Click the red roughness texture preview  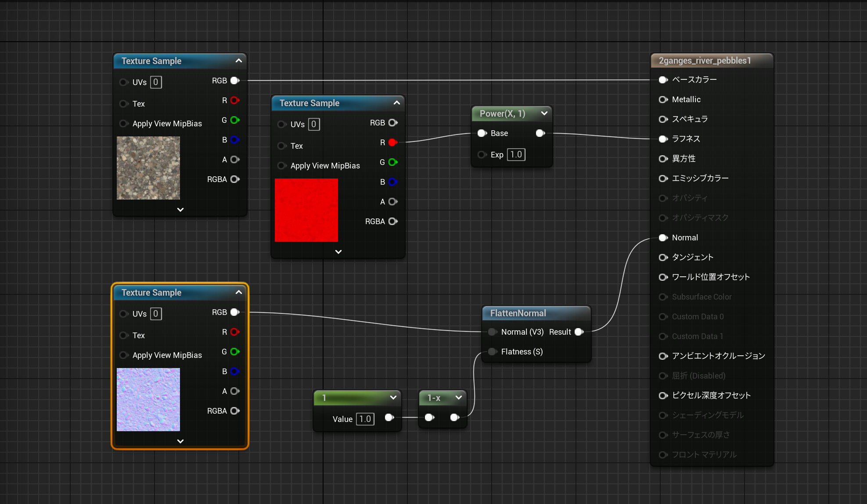(306, 210)
